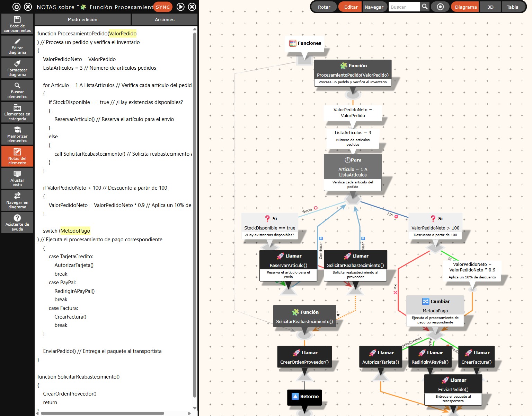Switch to Tabla view
Screen dimensions: 532x416
tap(513, 7)
